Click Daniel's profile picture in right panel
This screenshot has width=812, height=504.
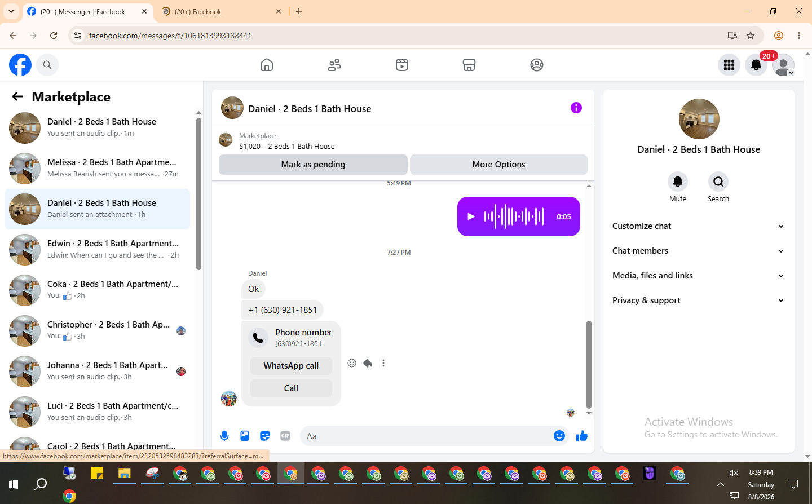[x=699, y=119]
